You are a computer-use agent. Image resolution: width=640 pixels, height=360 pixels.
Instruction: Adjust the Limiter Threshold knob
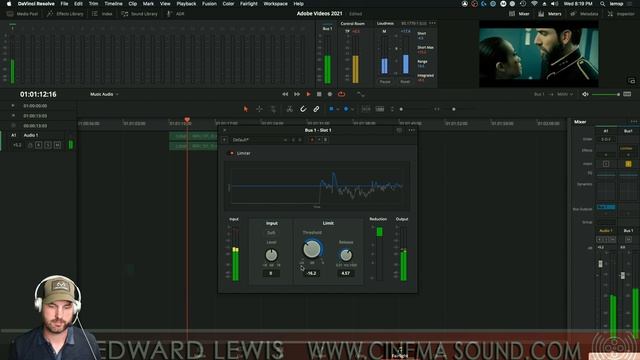pyautogui.click(x=312, y=249)
